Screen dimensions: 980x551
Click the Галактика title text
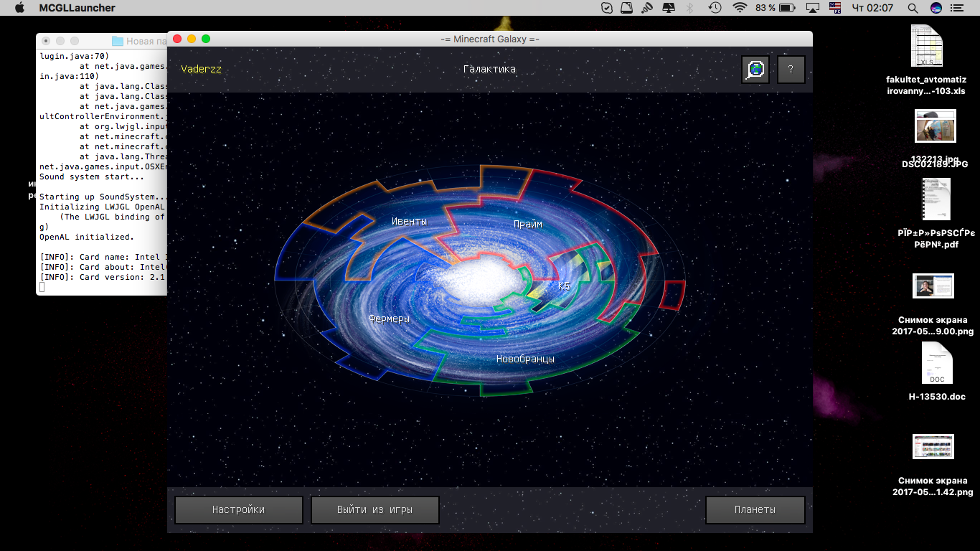click(489, 70)
